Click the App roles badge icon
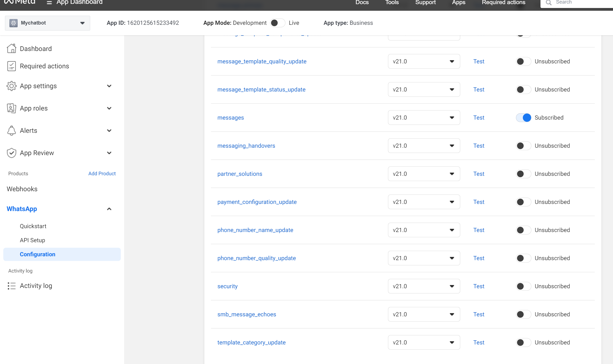 (11, 108)
